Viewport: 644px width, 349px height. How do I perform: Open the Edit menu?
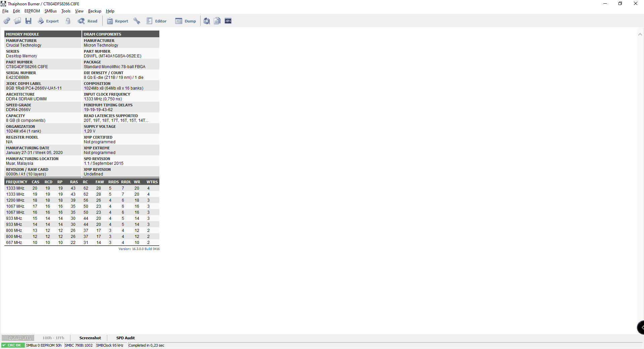pyautogui.click(x=16, y=11)
